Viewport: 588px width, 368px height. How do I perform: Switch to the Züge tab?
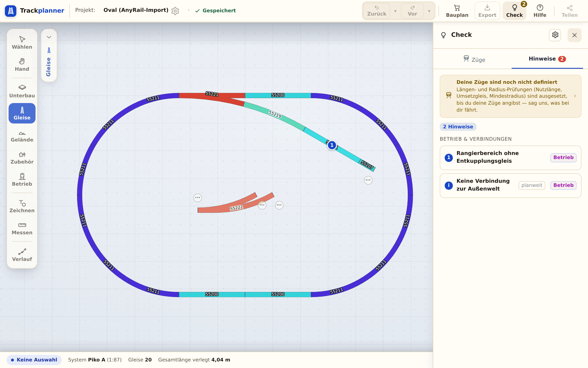click(474, 59)
